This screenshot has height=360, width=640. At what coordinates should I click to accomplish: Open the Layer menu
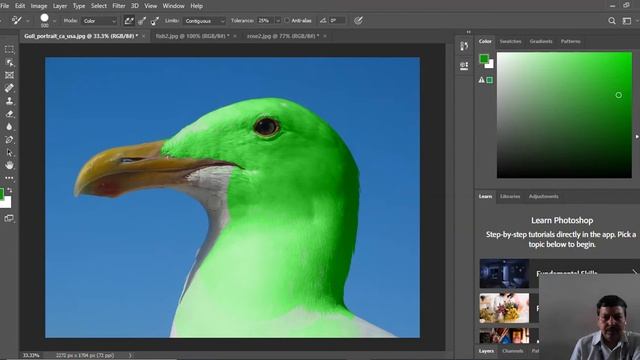pos(60,6)
